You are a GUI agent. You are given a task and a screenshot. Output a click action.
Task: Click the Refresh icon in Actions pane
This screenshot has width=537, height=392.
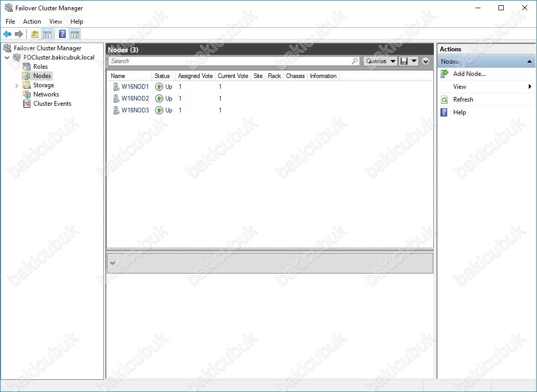(x=444, y=100)
